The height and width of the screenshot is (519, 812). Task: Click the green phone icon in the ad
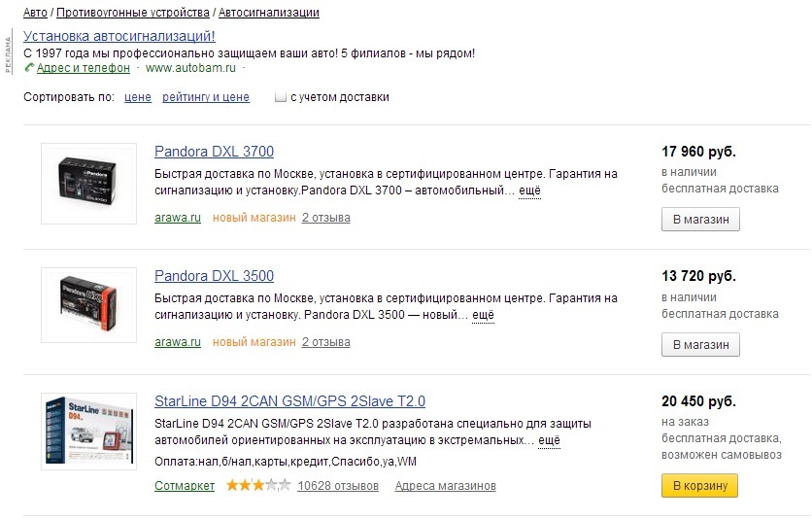[29, 68]
